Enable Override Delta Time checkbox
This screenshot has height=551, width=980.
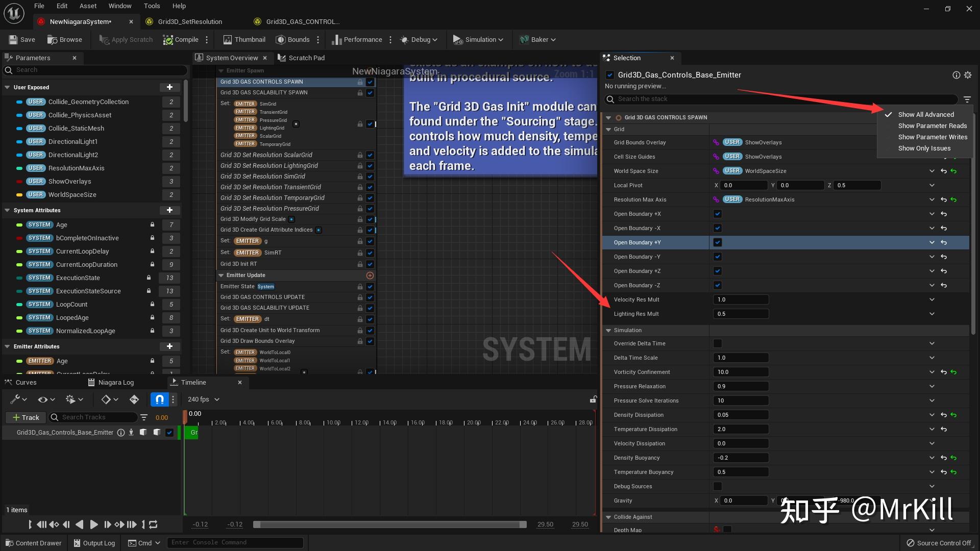tap(718, 343)
